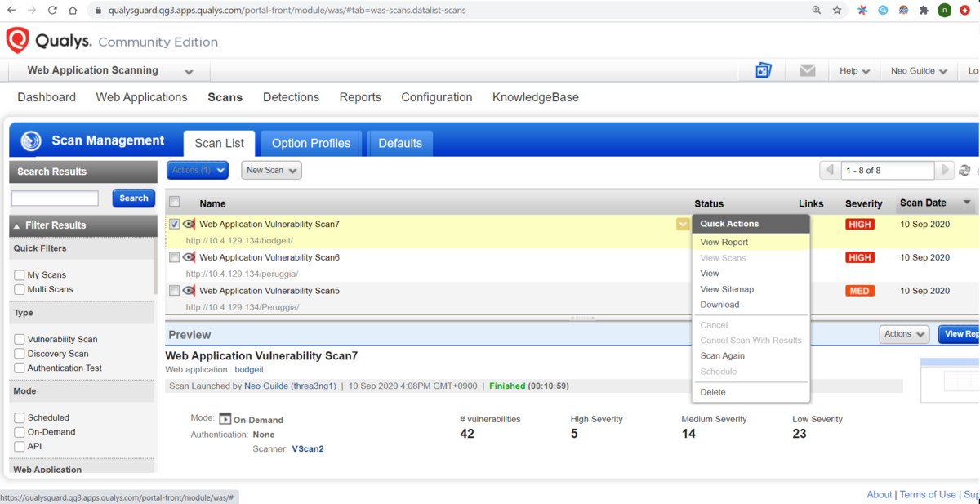
Task: Reload the page with browser refresh icon
Action: 52,11
